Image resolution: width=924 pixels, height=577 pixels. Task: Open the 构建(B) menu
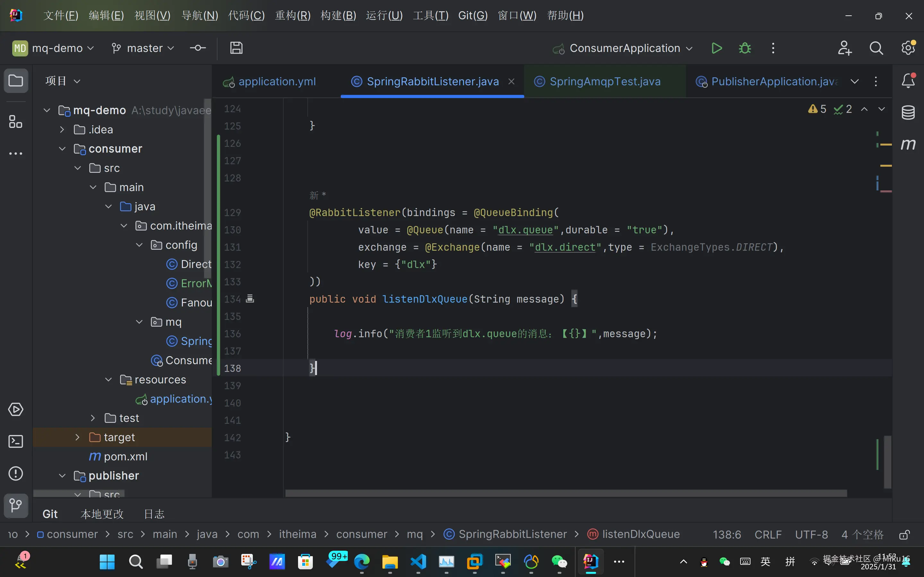coord(338,16)
